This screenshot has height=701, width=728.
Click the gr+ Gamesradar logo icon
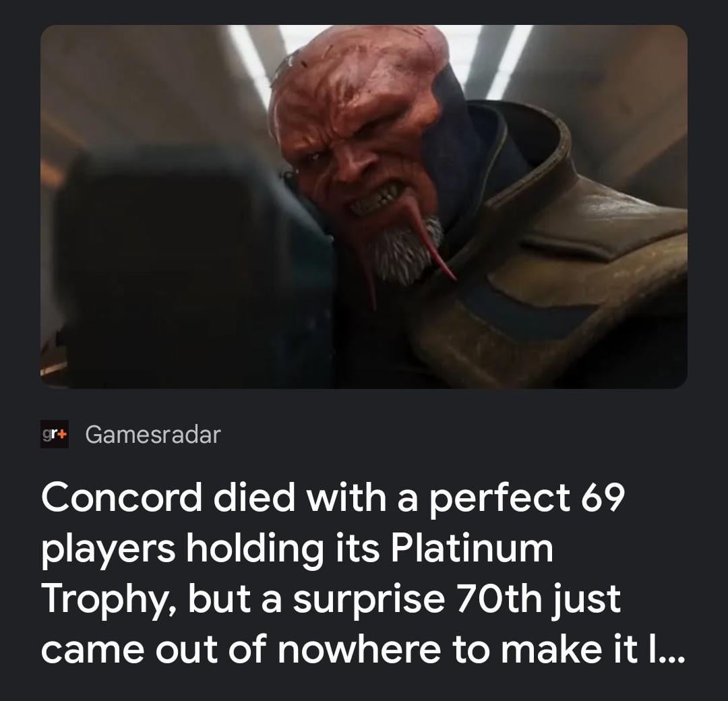coord(55,435)
